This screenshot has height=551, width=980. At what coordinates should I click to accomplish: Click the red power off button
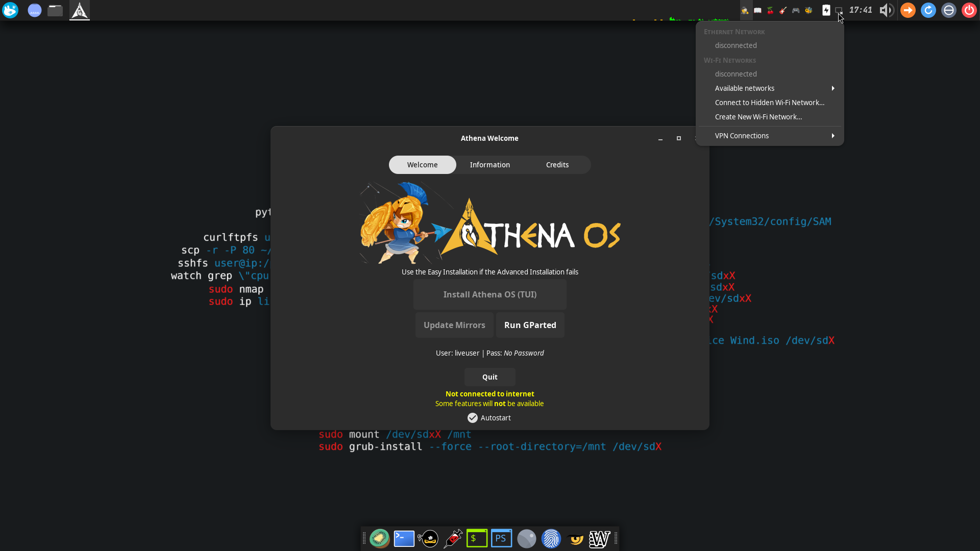click(969, 10)
